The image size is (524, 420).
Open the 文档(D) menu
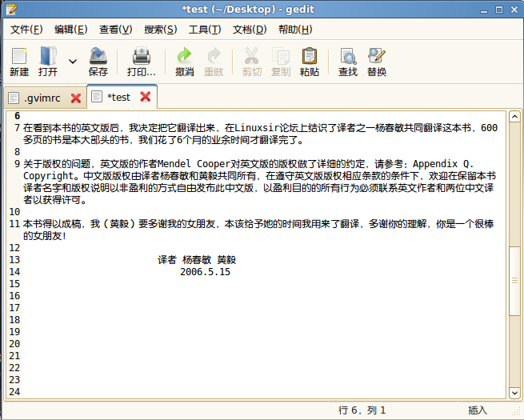pos(250,30)
